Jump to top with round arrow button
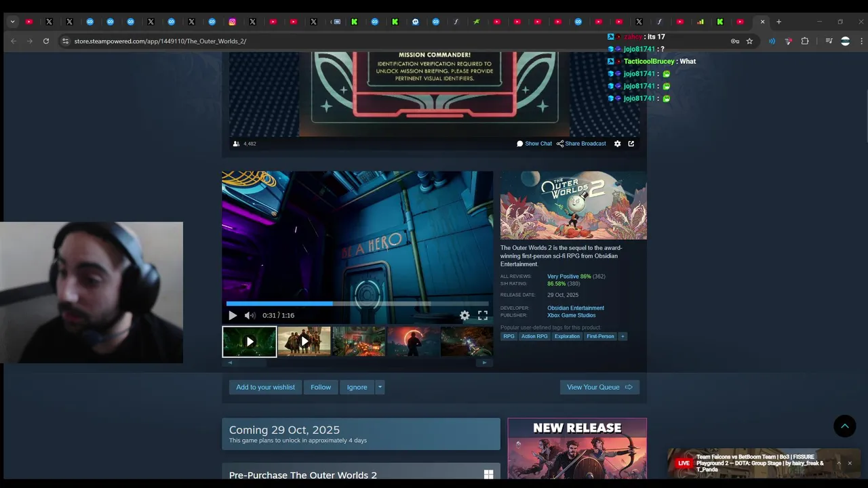 point(845,426)
